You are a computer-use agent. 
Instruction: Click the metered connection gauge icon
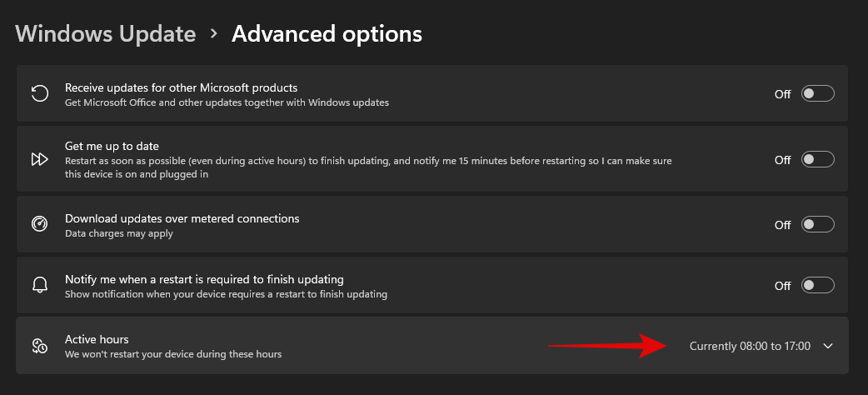(39, 224)
